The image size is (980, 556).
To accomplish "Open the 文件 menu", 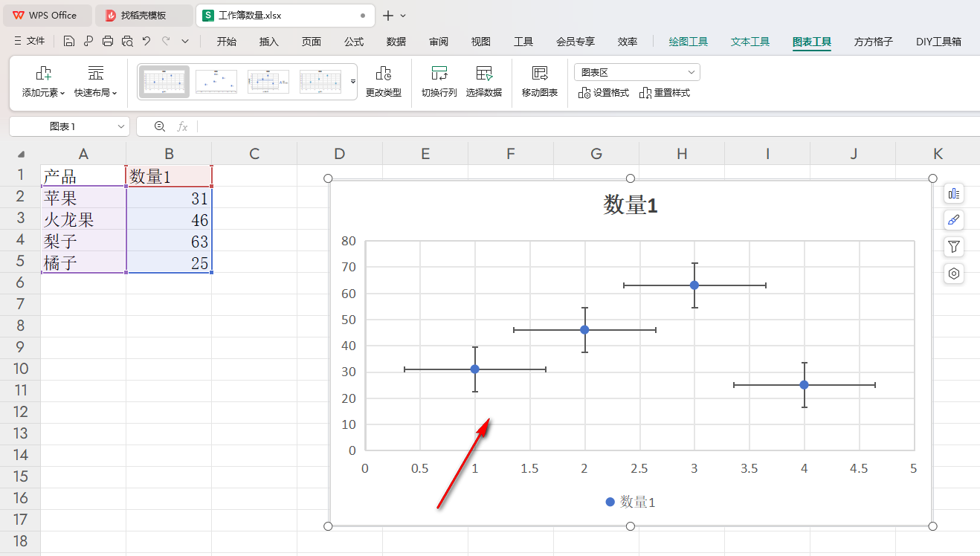I will tap(29, 42).
